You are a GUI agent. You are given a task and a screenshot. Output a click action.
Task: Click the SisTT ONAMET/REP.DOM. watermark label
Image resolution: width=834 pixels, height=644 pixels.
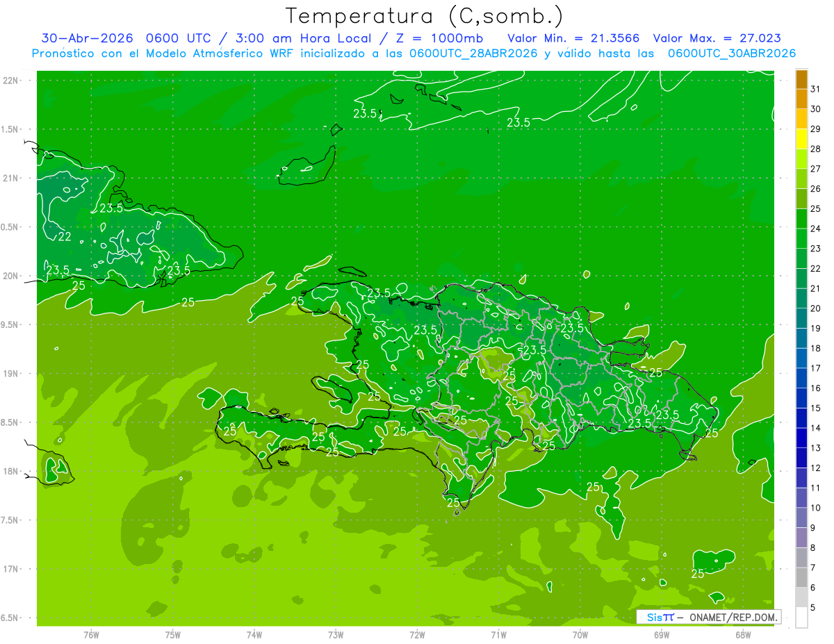click(x=709, y=617)
